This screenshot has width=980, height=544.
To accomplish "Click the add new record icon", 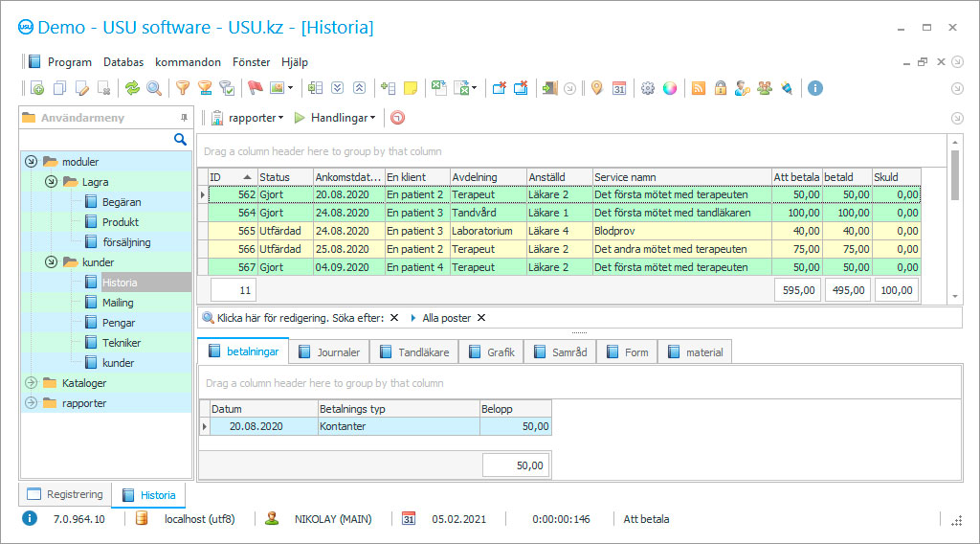I will (x=37, y=88).
